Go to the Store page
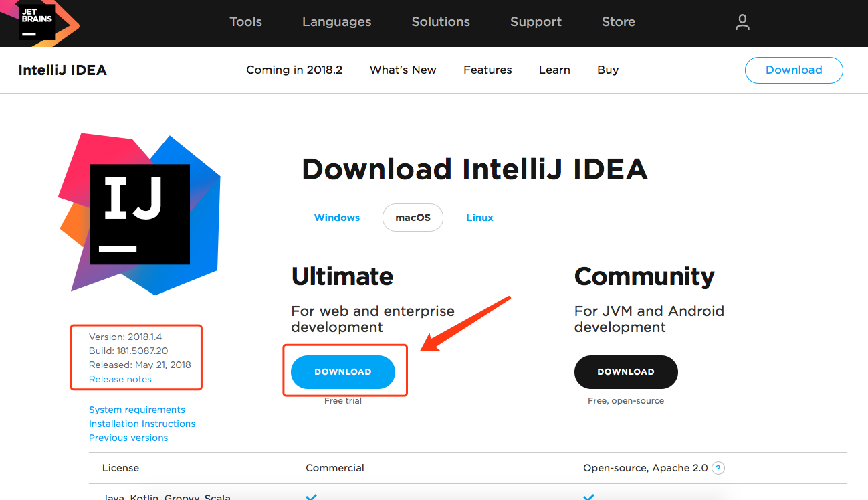This screenshot has height=500, width=868. click(x=619, y=22)
